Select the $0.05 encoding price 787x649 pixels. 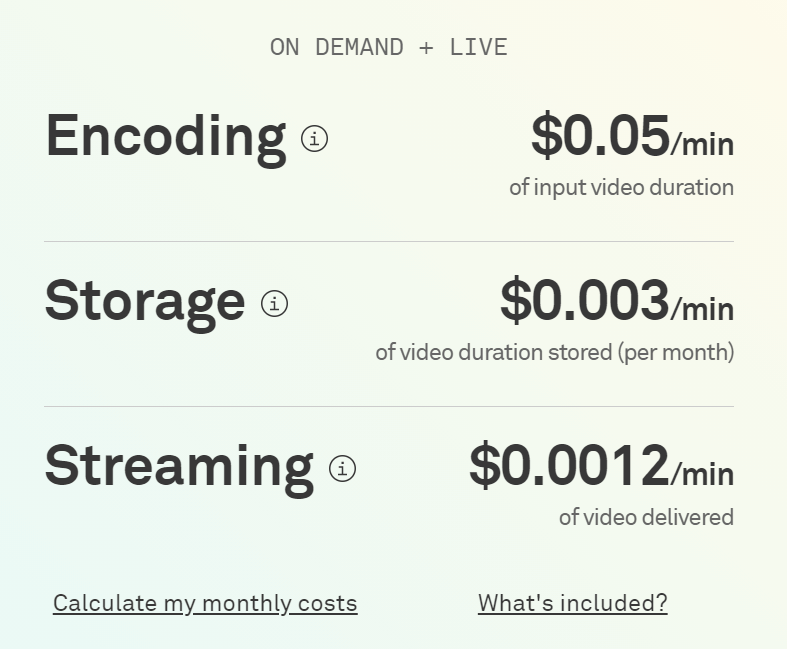[x=601, y=136]
